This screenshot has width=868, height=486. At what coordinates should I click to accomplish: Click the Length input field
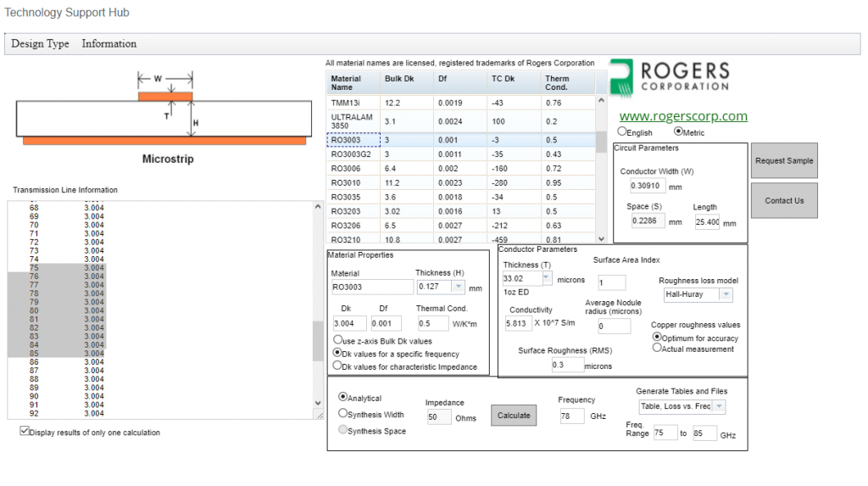click(708, 222)
